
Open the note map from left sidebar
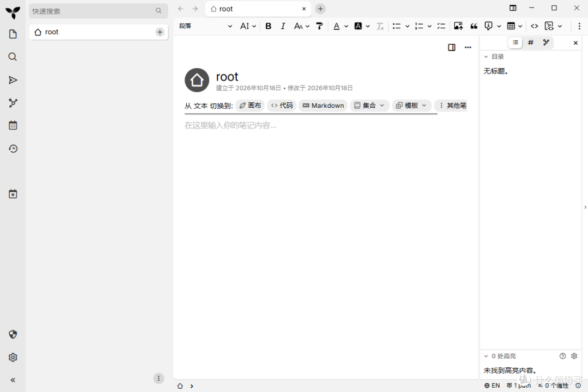[x=13, y=103]
